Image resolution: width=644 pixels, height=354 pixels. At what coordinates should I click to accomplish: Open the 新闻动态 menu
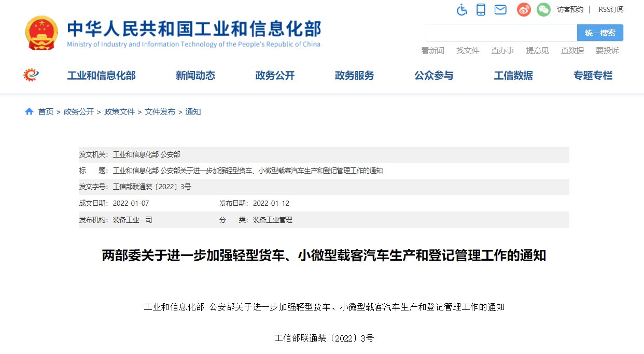click(195, 75)
